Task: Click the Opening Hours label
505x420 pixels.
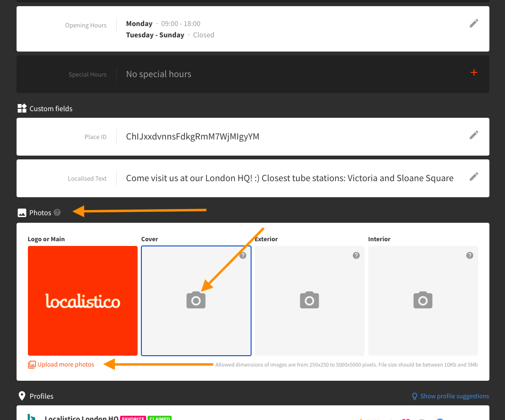Action: pyautogui.click(x=86, y=26)
